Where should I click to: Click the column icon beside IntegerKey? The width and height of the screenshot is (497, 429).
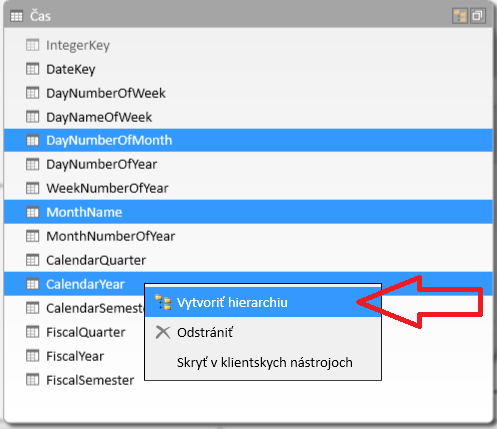[x=32, y=45]
